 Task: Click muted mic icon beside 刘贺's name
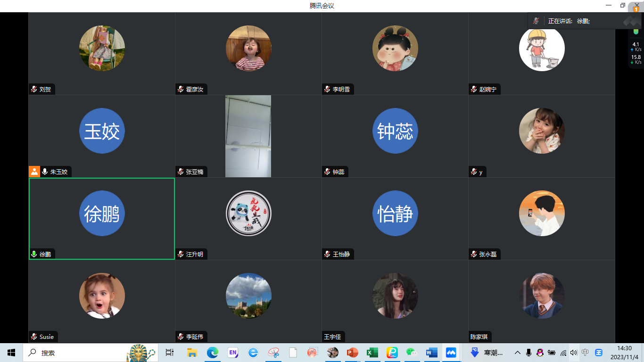(34, 89)
